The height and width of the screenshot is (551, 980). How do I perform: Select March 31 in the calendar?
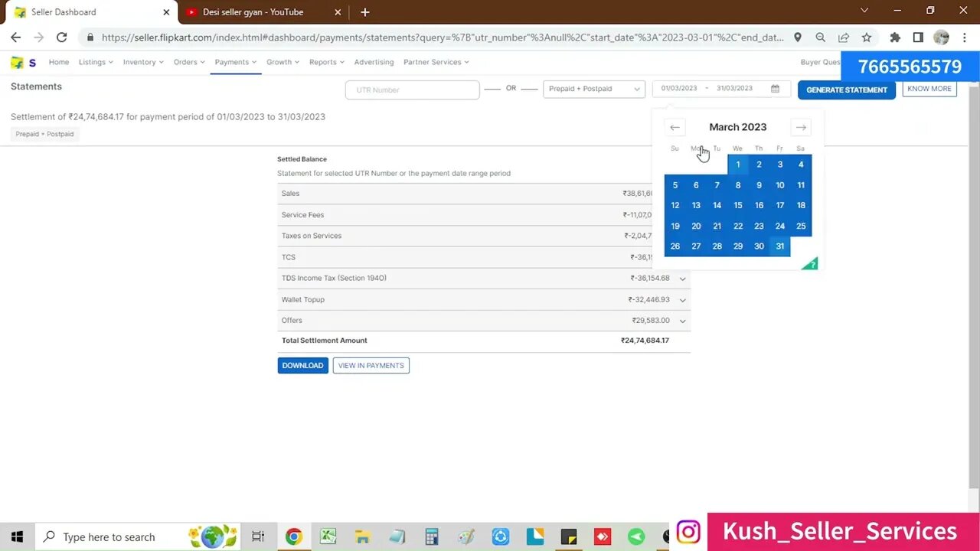coord(780,246)
